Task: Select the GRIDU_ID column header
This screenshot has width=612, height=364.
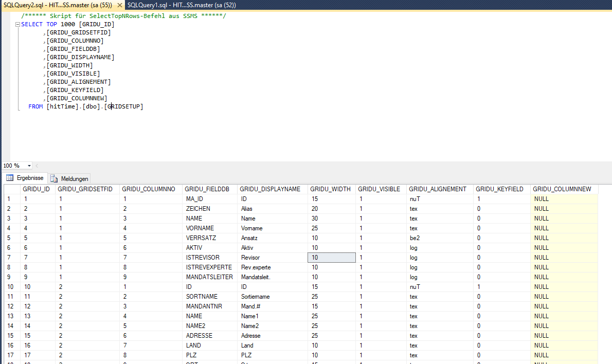Action: pyautogui.click(x=37, y=189)
